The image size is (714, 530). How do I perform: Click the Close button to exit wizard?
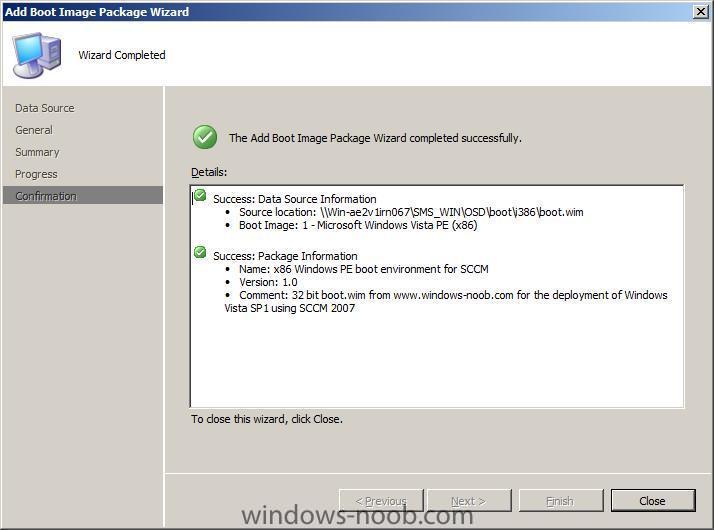tap(653, 500)
